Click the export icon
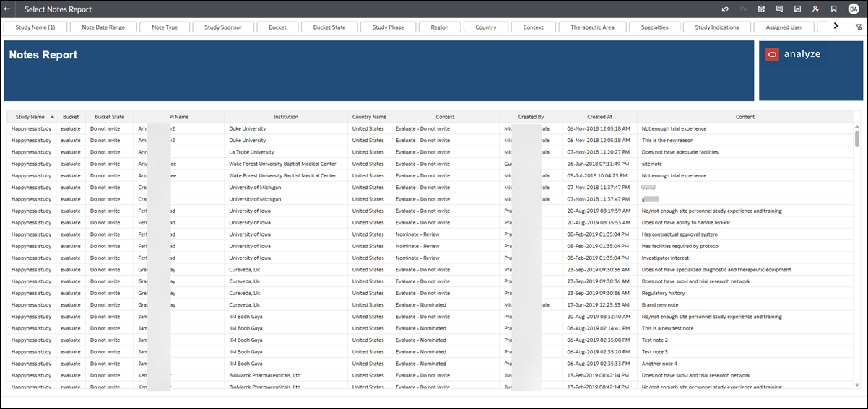The height and width of the screenshot is (409, 868). [x=797, y=9]
